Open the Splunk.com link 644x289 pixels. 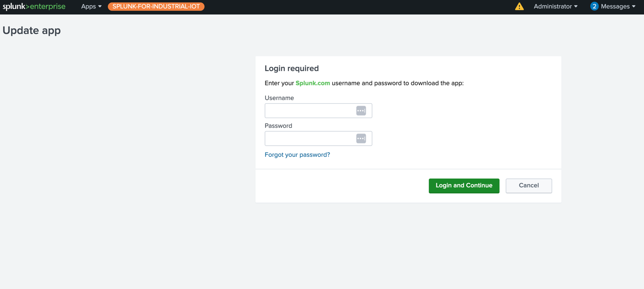(x=313, y=83)
